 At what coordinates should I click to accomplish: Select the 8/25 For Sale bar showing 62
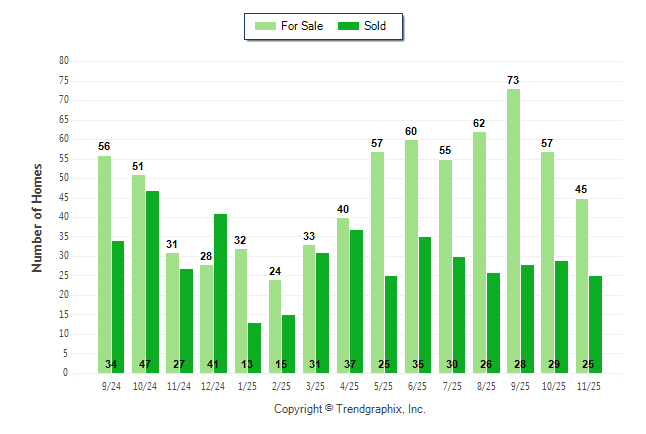[x=479, y=252]
